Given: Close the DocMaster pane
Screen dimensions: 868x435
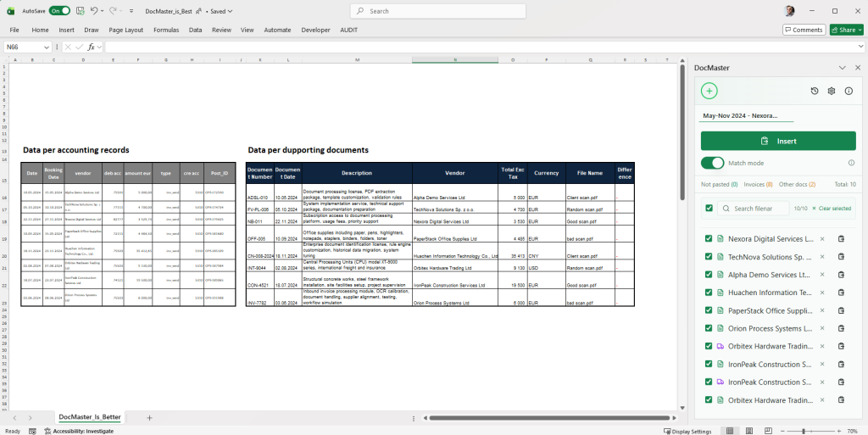Looking at the screenshot, I should (857, 68).
